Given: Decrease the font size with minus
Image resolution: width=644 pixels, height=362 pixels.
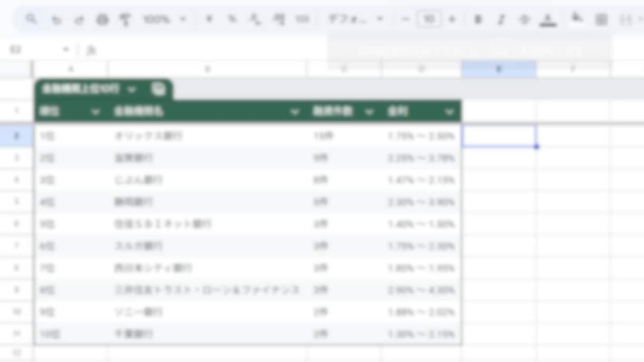Looking at the screenshot, I should (x=405, y=20).
